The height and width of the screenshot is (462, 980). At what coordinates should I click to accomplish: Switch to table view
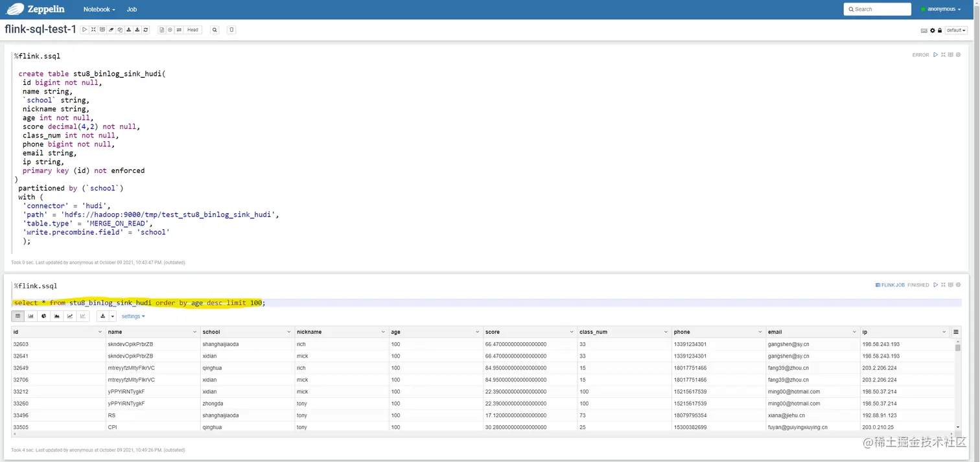[18, 316]
